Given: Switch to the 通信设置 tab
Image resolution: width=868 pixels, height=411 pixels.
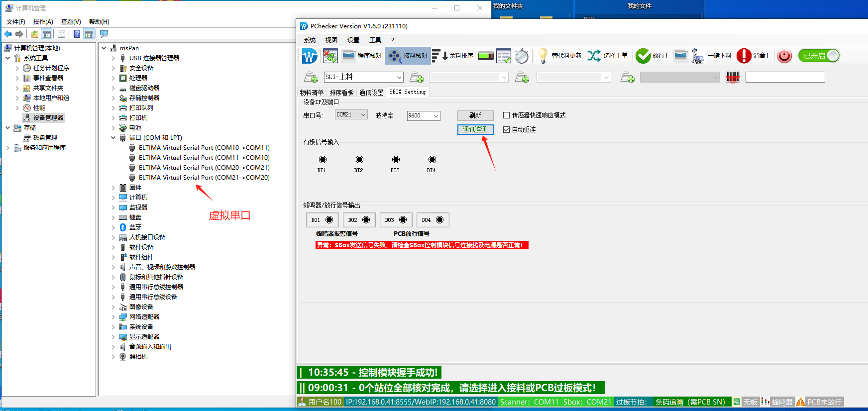Looking at the screenshot, I should click(x=371, y=93).
